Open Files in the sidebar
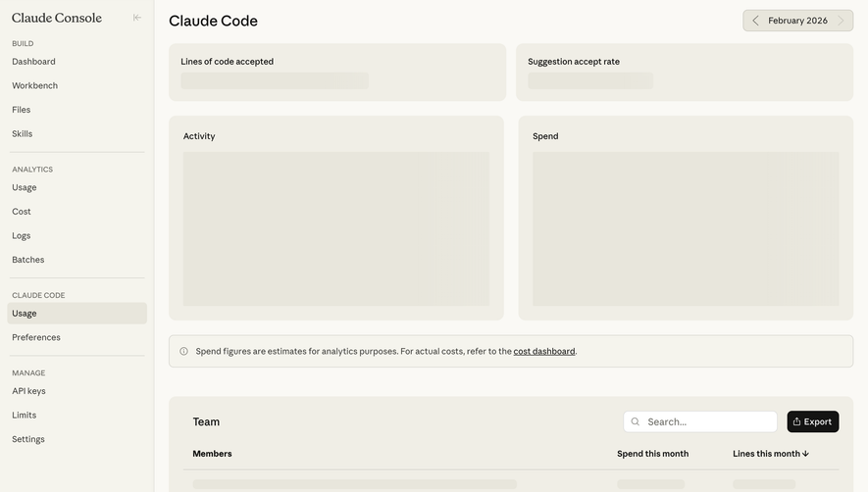Screen dimensions: 868x492 21,110
